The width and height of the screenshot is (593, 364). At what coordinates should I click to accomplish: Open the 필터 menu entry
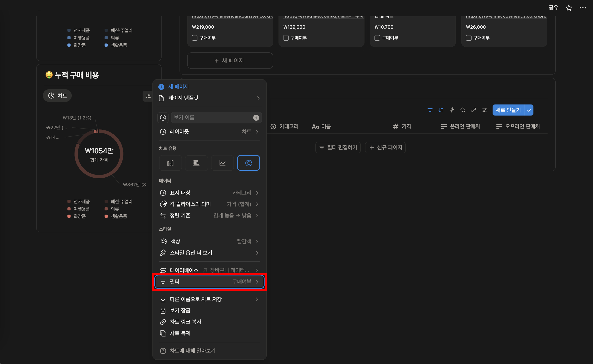(x=209, y=281)
